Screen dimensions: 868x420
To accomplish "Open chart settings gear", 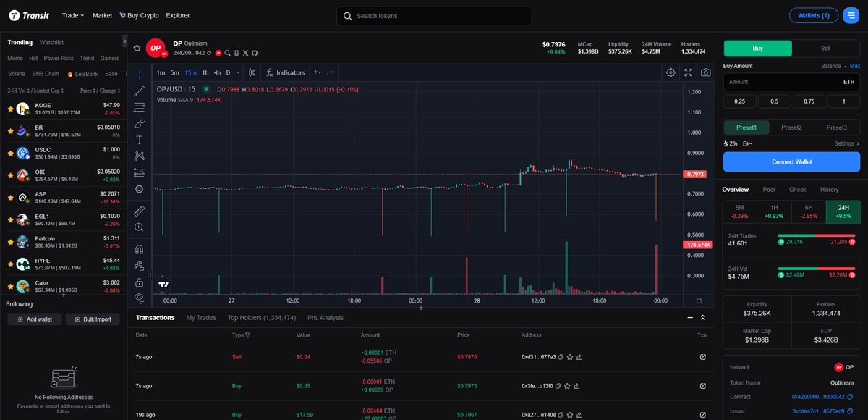I will pyautogui.click(x=671, y=72).
